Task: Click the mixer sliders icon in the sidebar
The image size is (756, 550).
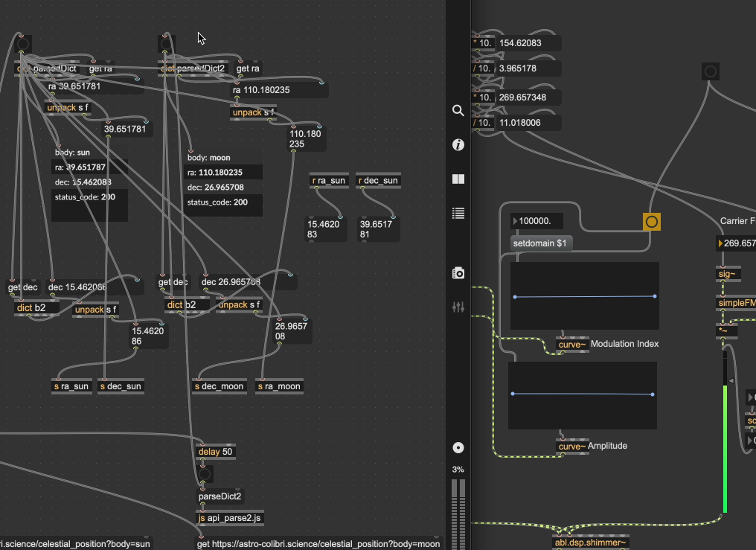Action: tap(458, 307)
